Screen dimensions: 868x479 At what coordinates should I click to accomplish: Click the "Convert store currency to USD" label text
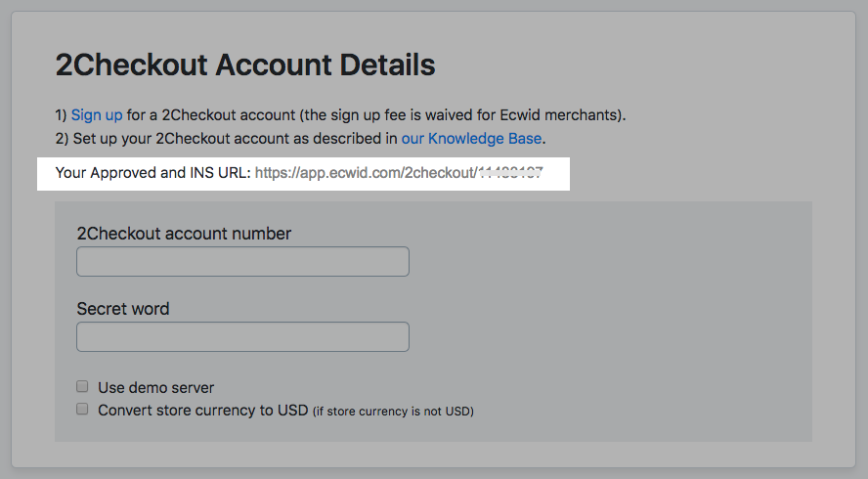[x=203, y=411]
